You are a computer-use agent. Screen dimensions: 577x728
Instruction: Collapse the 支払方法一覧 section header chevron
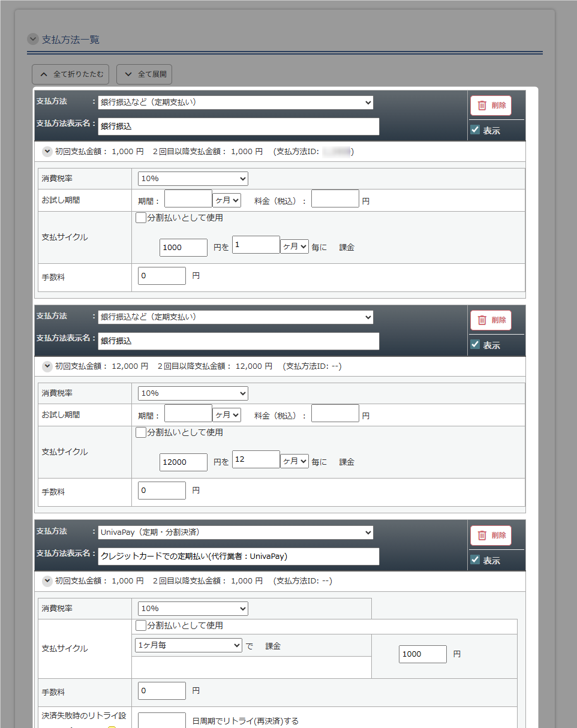pyautogui.click(x=32, y=39)
